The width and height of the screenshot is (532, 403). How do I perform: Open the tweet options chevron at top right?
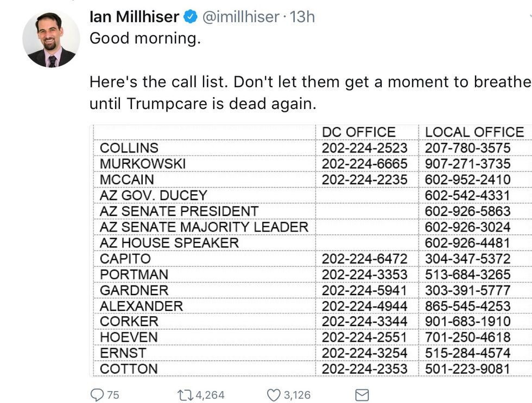coord(530,16)
